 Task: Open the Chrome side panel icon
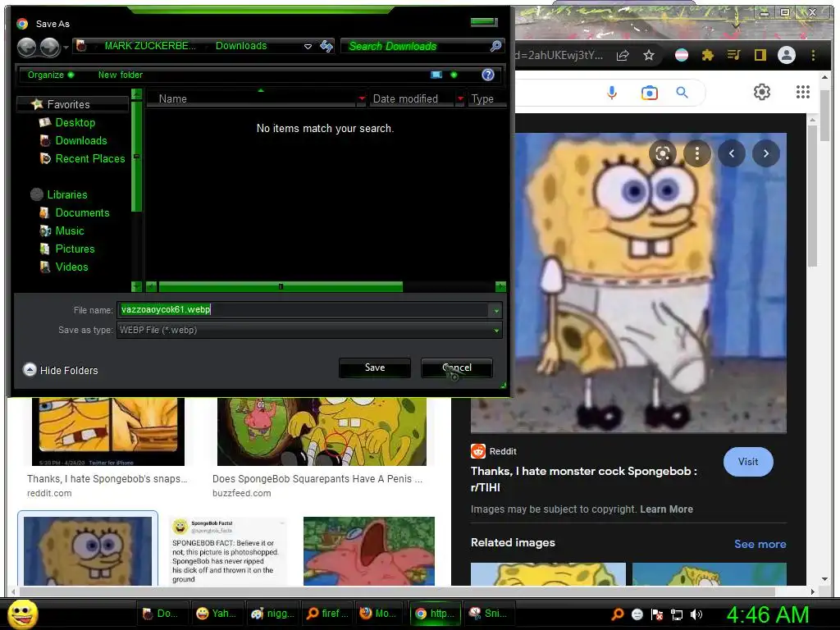click(760, 55)
